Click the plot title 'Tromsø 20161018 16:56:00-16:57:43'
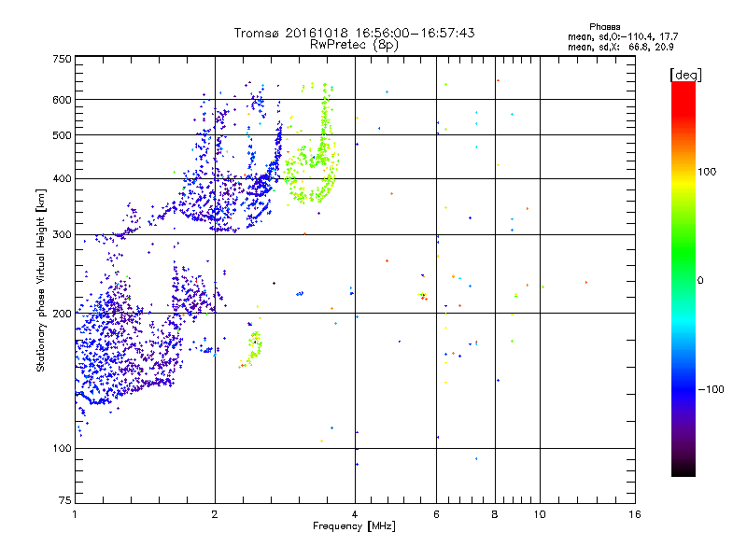The height and width of the screenshot is (560, 747). tap(354, 33)
